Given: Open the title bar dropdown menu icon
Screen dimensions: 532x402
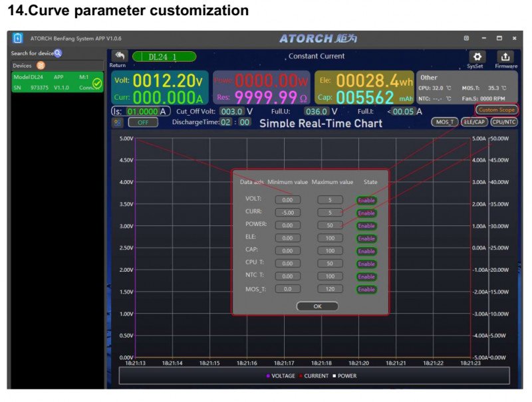Looking at the screenshot, I should coord(466,38).
